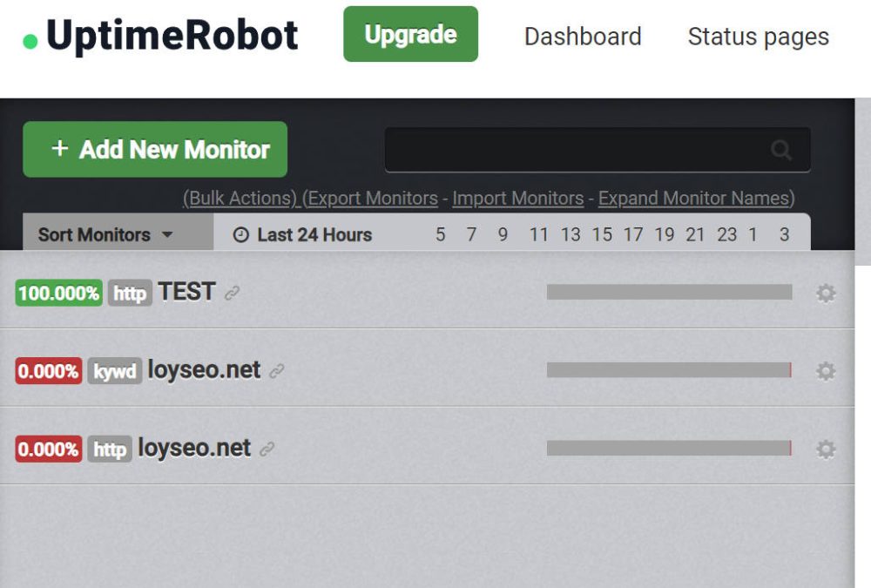Click Last 24 Hours label
The height and width of the screenshot is (588, 871).
tap(314, 235)
